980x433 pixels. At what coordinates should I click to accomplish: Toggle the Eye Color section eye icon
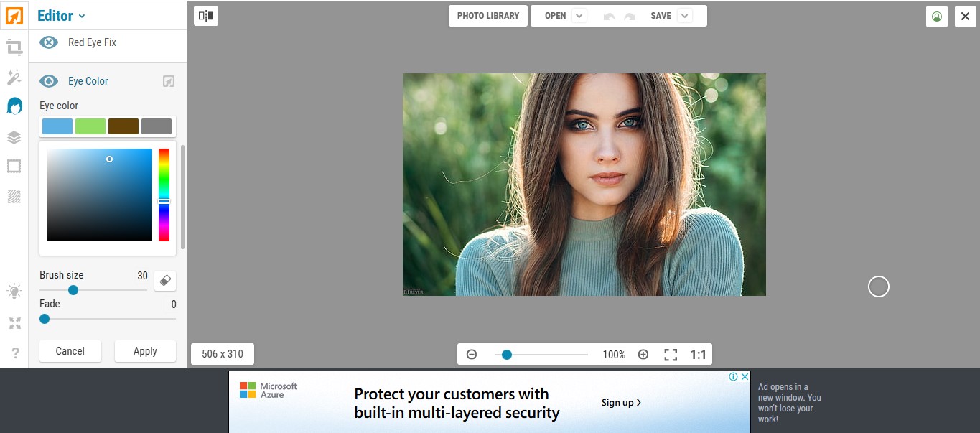(49, 80)
